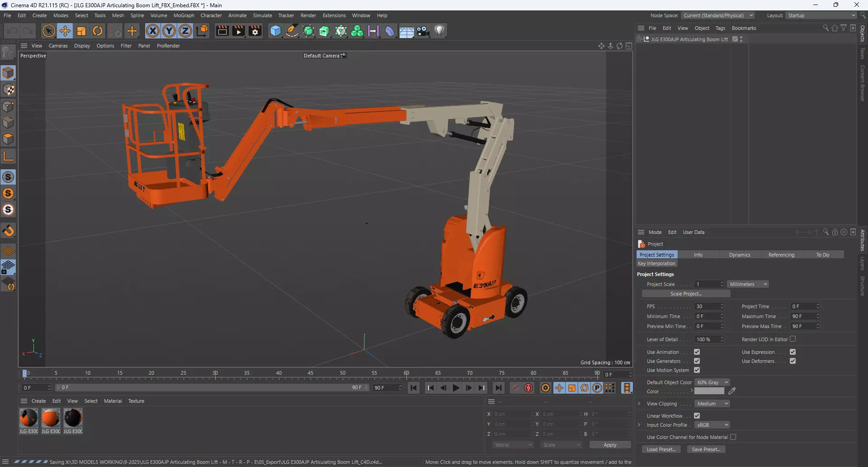Image resolution: width=868 pixels, height=467 pixels.
Task: Toggle the Z axis lock
Action: 185,31
